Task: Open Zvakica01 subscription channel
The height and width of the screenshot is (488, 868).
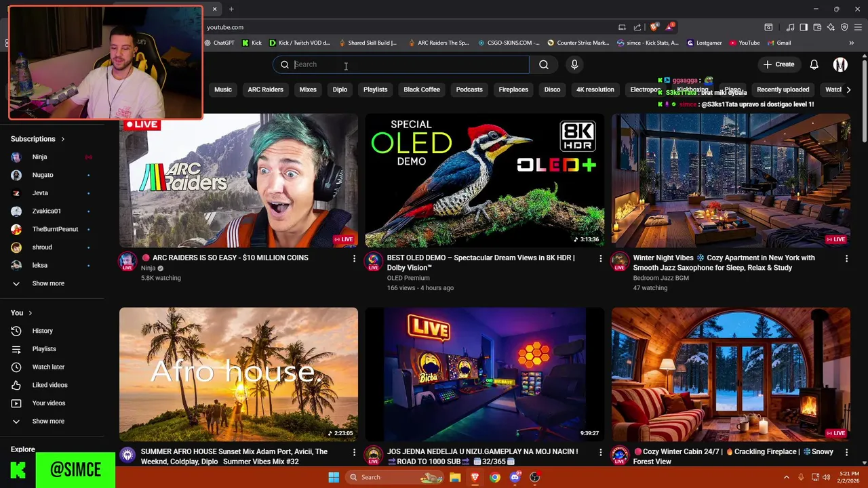Action: 46,211
